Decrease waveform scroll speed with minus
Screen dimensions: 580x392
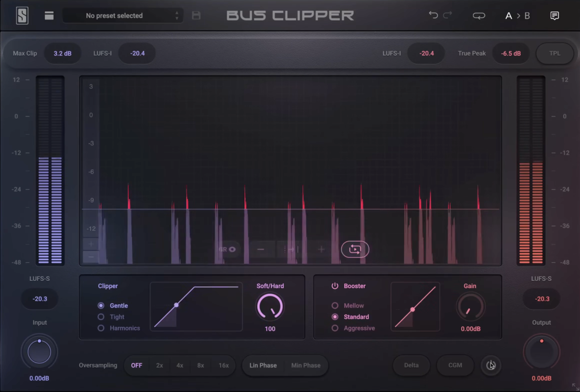click(261, 249)
